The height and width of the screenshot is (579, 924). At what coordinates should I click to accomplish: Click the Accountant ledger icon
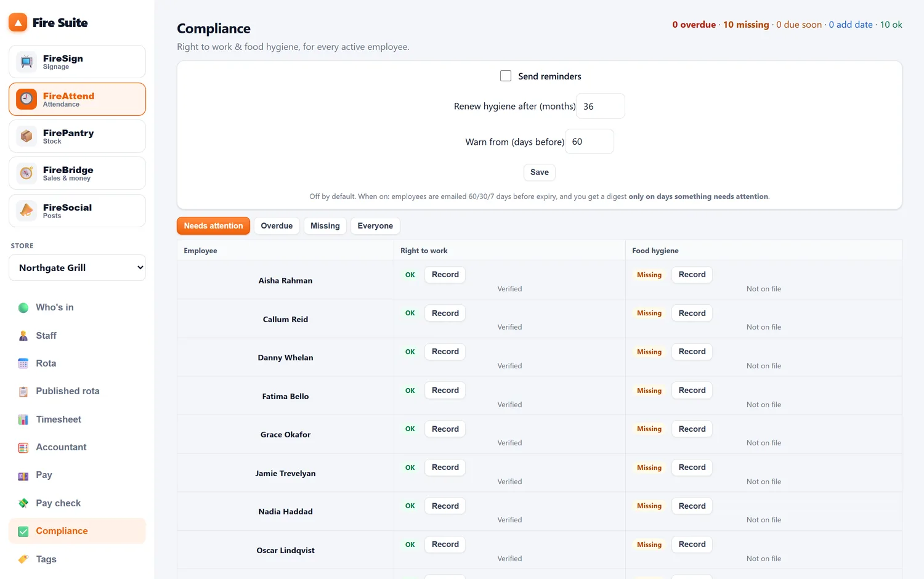coord(23,447)
